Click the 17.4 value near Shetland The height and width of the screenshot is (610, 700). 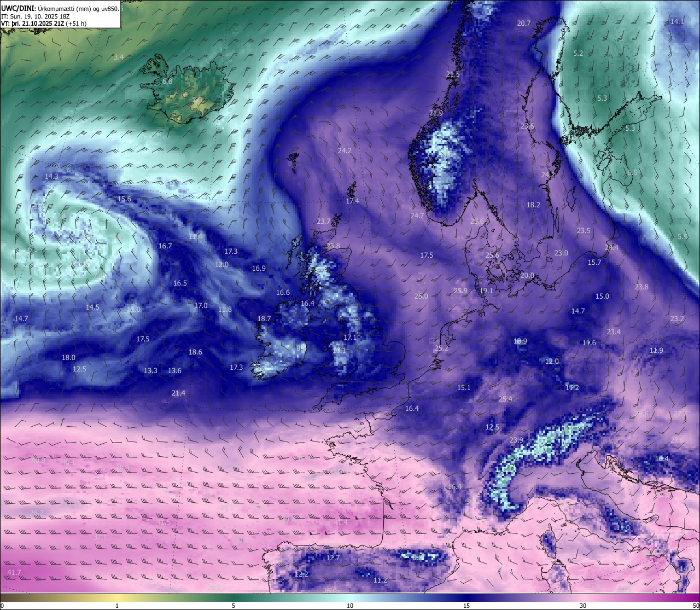point(352,201)
